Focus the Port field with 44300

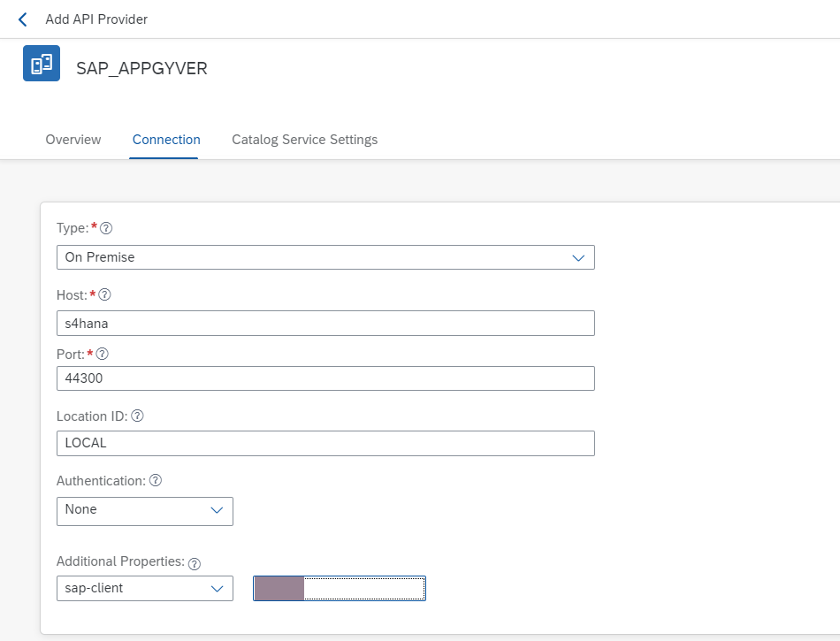[325, 378]
